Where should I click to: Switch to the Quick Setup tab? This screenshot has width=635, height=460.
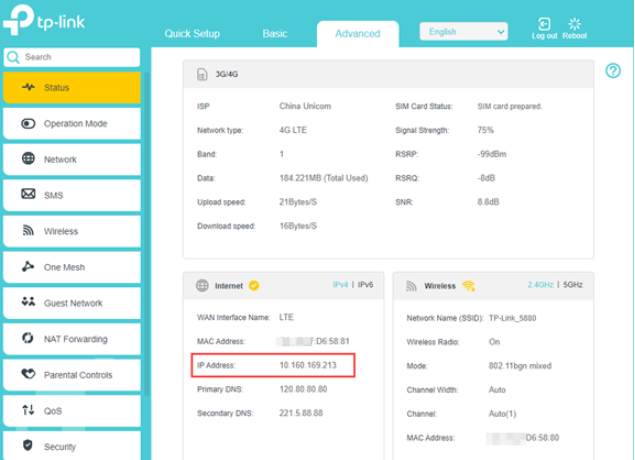pos(192,34)
